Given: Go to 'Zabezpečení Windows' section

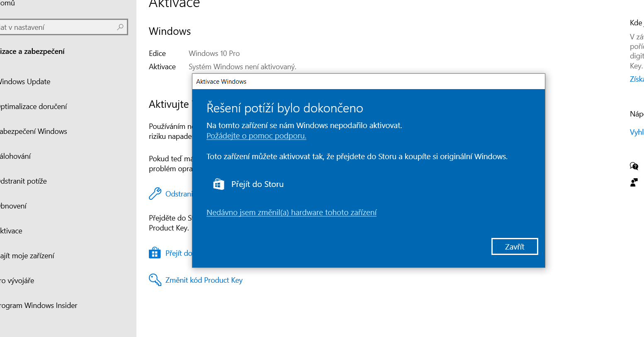Looking at the screenshot, I should [33, 131].
